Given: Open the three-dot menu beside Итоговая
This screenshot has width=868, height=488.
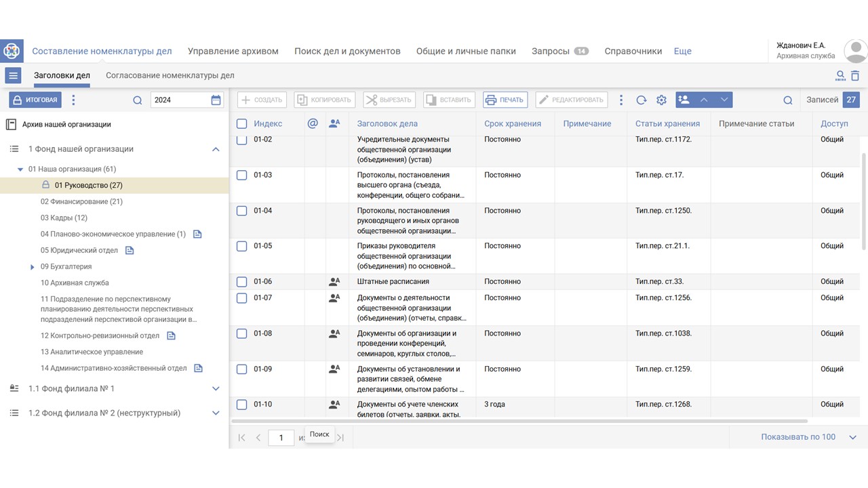Looking at the screenshot, I should (74, 100).
